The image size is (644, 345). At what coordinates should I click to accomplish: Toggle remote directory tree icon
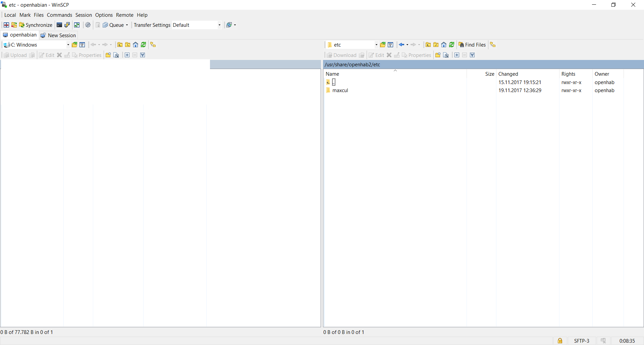click(493, 45)
